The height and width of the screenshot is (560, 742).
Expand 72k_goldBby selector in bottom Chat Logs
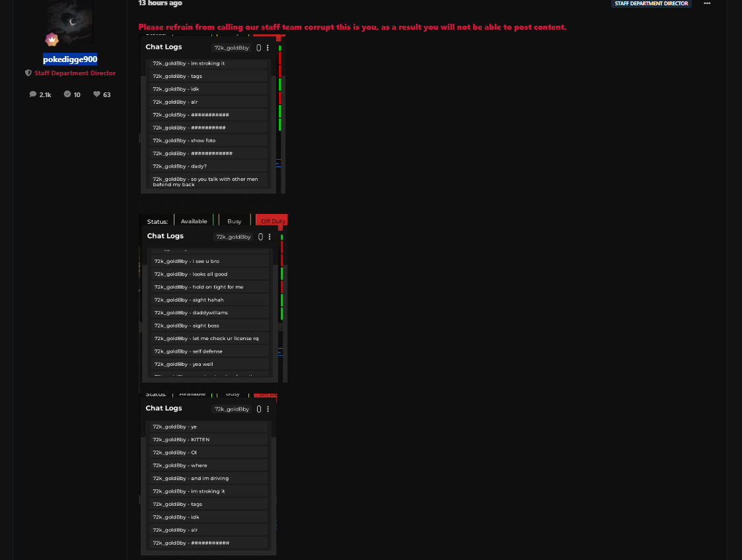(x=231, y=409)
